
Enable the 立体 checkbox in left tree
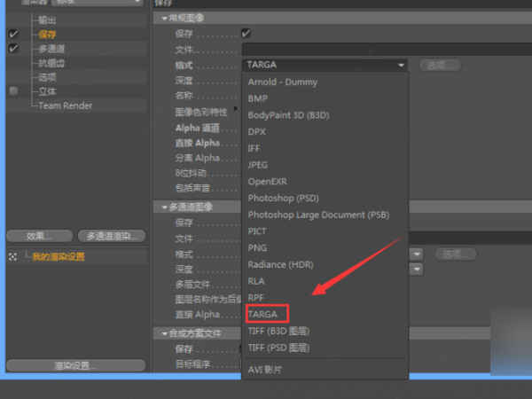click(13, 90)
